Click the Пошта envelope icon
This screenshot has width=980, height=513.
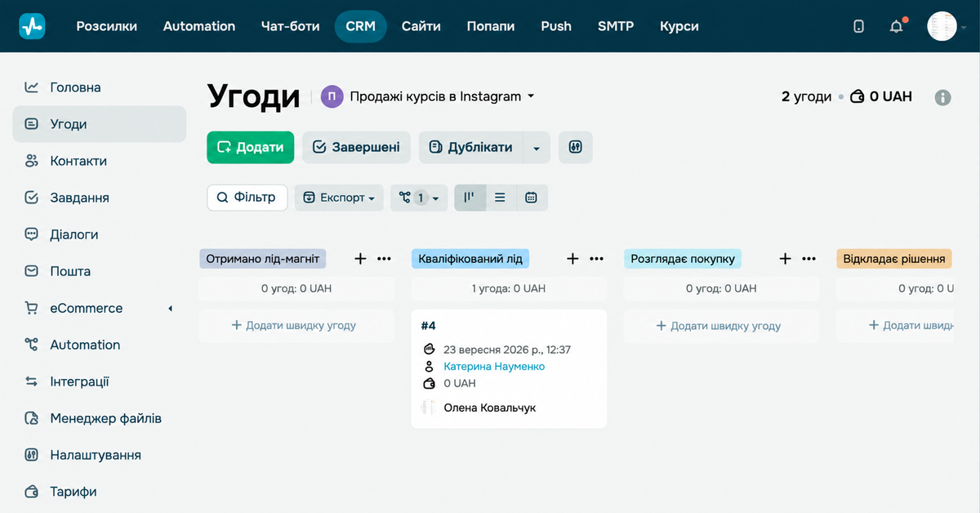(x=32, y=271)
